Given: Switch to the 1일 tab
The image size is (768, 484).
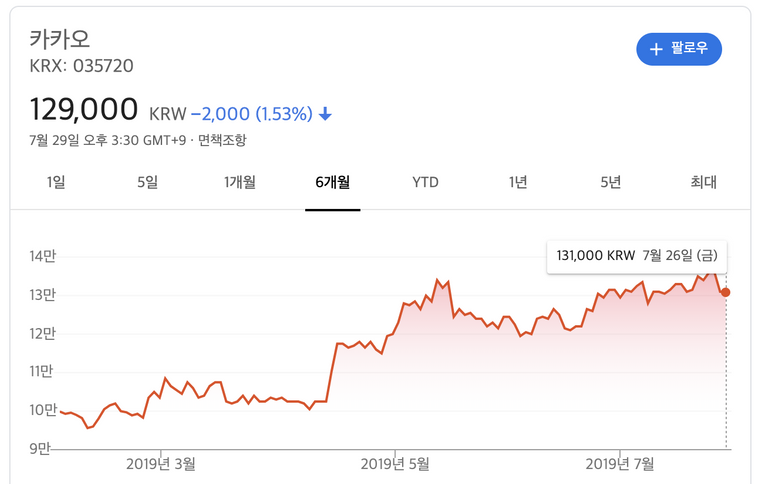Looking at the screenshot, I should [56, 182].
